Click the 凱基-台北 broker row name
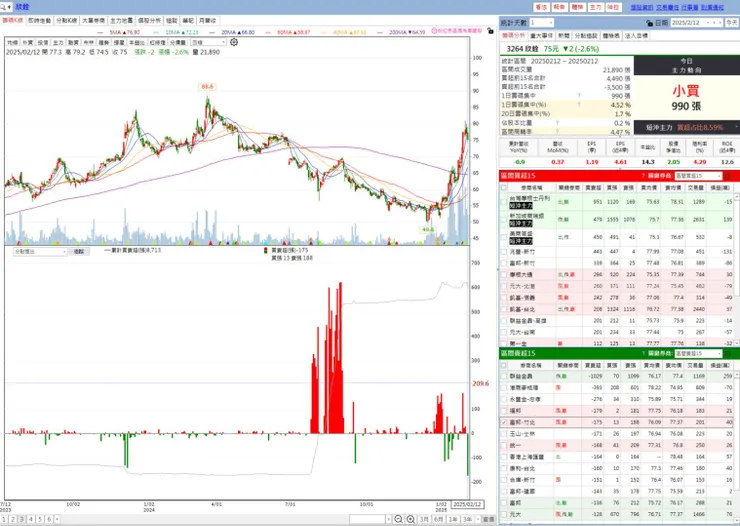740x526 pixels. (x=522, y=309)
